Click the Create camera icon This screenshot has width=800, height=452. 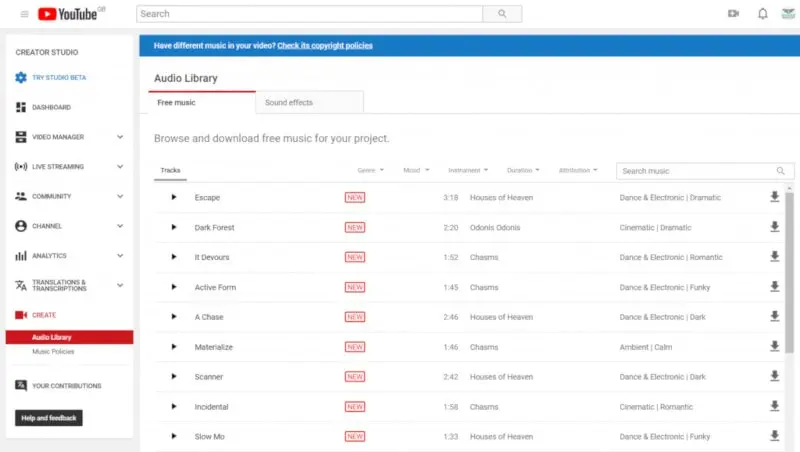[20, 315]
